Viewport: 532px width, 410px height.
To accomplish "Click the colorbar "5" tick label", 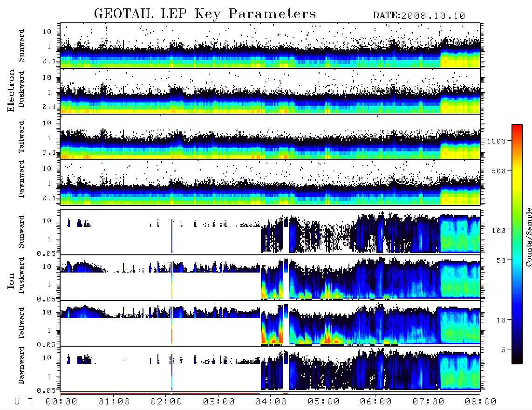I will coord(504,350).
